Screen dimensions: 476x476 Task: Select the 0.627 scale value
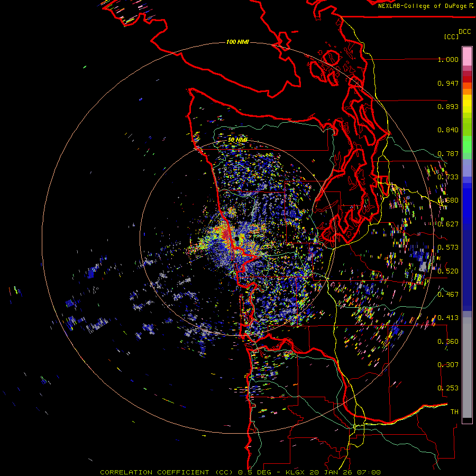point(448,224)
